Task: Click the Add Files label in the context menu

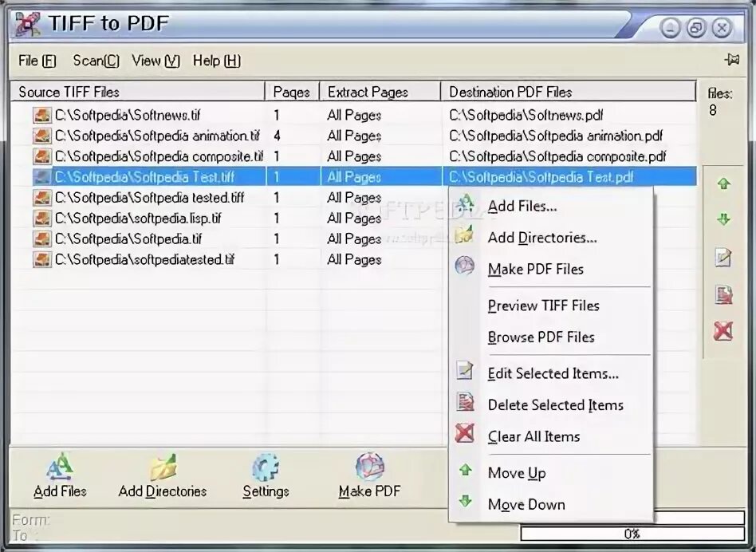Action: click(522, 207)
